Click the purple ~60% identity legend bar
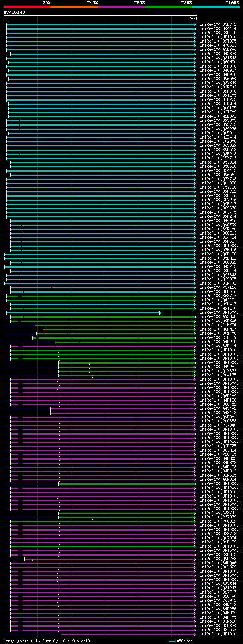The height and width of the screenshot is (644, 243). [x=121, y=7]
